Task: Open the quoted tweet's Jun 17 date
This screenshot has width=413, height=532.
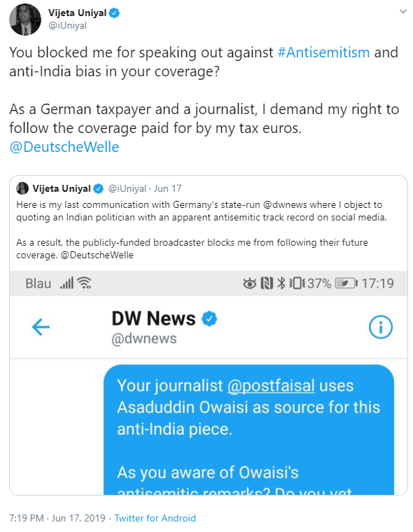Action: pos(167,188)
